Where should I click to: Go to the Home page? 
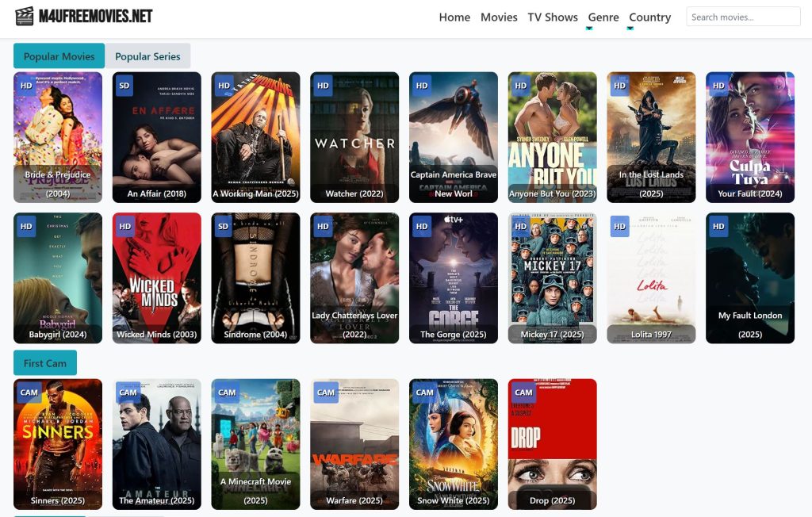pos(454,17)
